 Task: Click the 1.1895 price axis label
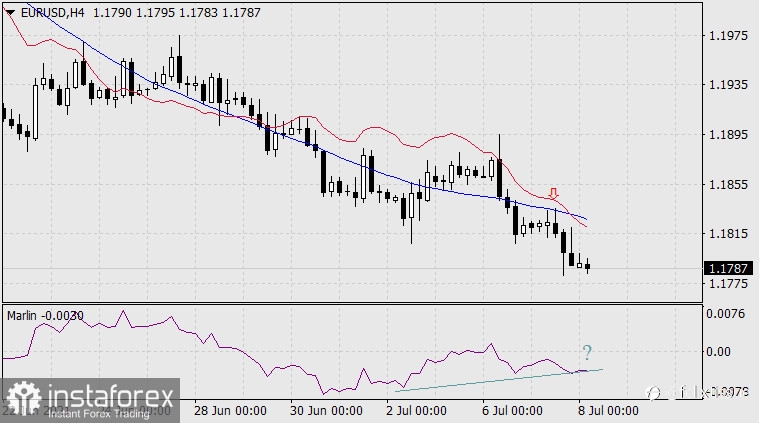[728, 135]
